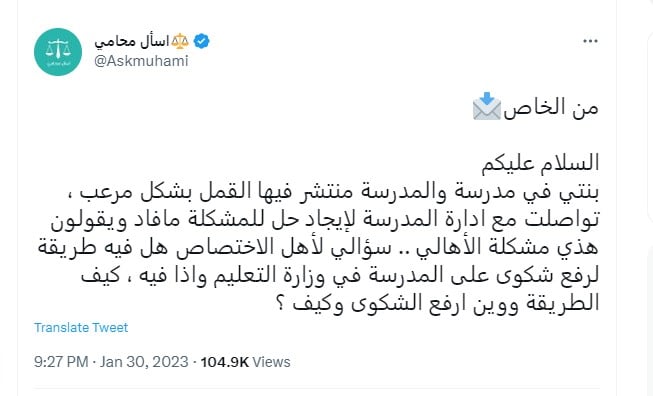The image size is (653, 396).
Task: Click the من الخاص heading text
Action: tap(551, 108)
